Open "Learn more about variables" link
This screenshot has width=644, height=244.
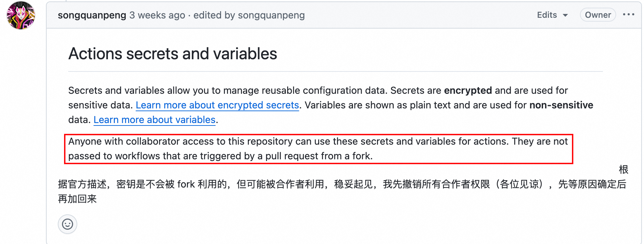[x=155, y=120]
